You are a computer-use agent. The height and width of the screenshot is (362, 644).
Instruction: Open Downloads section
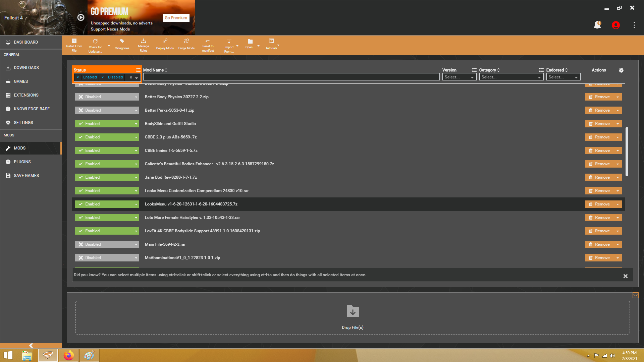[x=31, y=68]
